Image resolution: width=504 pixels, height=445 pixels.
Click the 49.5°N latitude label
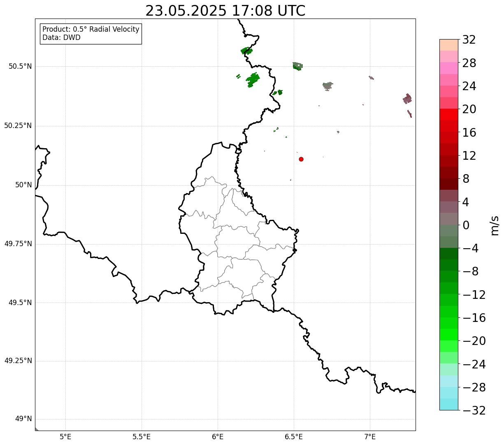click(x=20, y=303)
